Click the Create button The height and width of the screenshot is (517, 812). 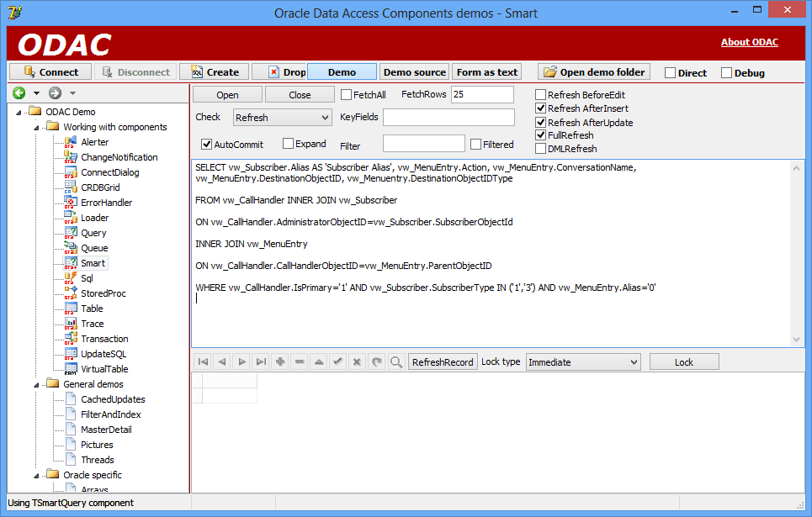click(214, 72)
